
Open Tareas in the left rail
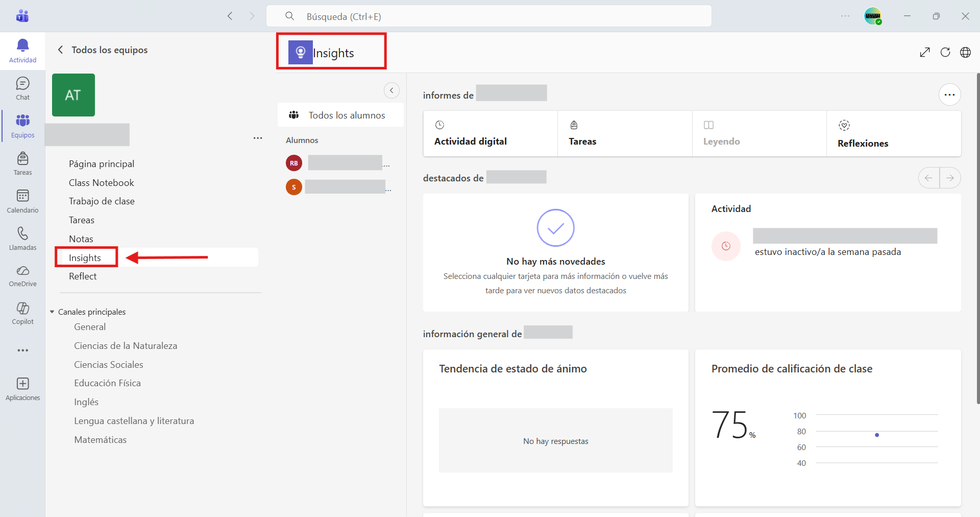[x=22, y=163]
